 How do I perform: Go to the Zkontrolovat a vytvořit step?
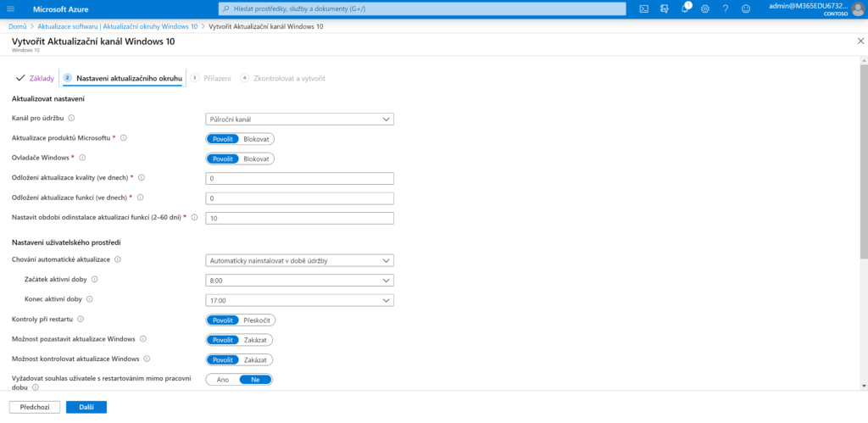[x=288, y=78]
